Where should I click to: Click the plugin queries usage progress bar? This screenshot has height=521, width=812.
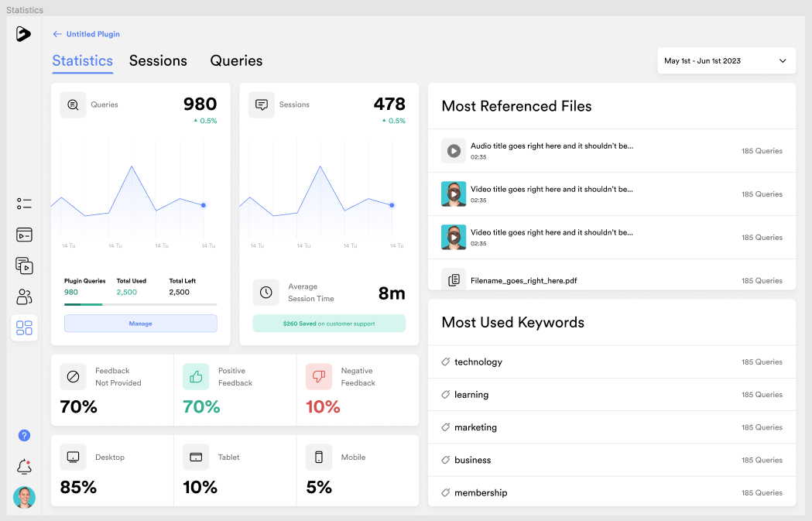(140, 304)
